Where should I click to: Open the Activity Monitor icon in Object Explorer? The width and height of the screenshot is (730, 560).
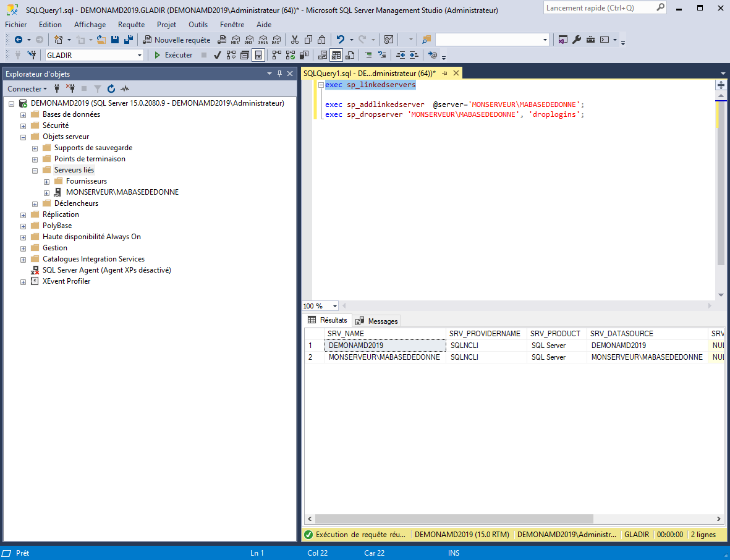(125, 88)
